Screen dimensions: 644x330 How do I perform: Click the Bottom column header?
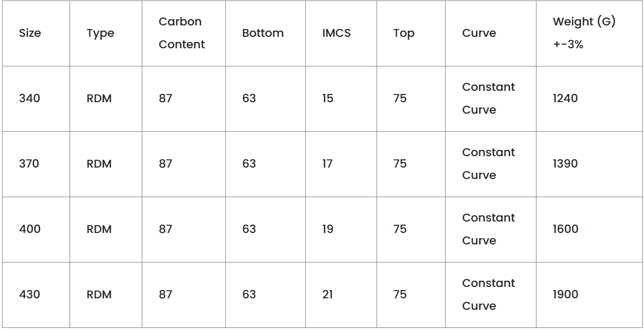263,34
